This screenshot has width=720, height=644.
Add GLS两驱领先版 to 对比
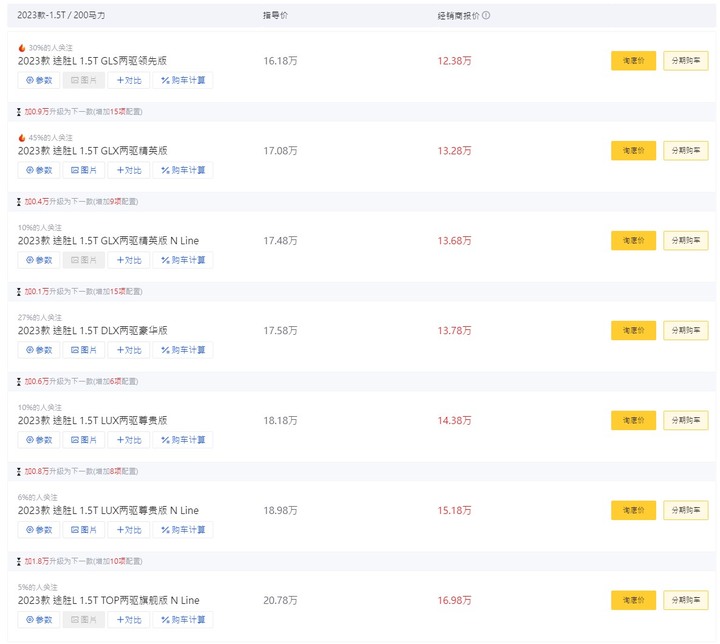tap(129, 80)
